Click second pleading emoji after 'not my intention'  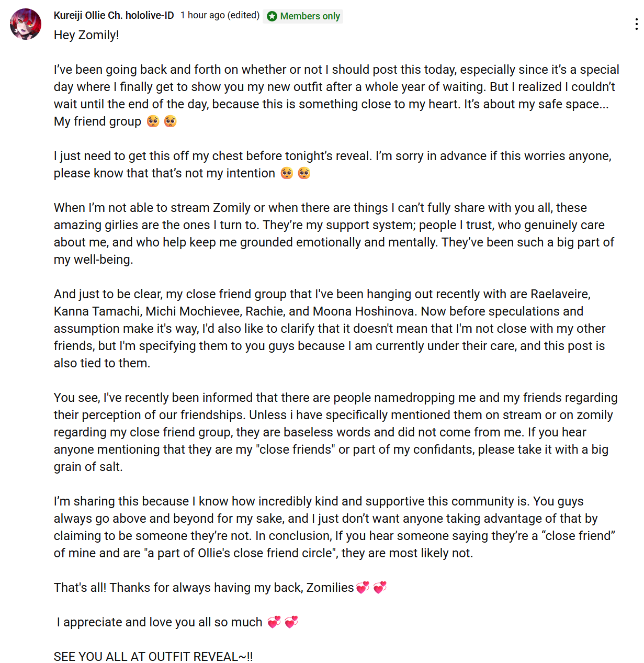[x=304, y=173]
